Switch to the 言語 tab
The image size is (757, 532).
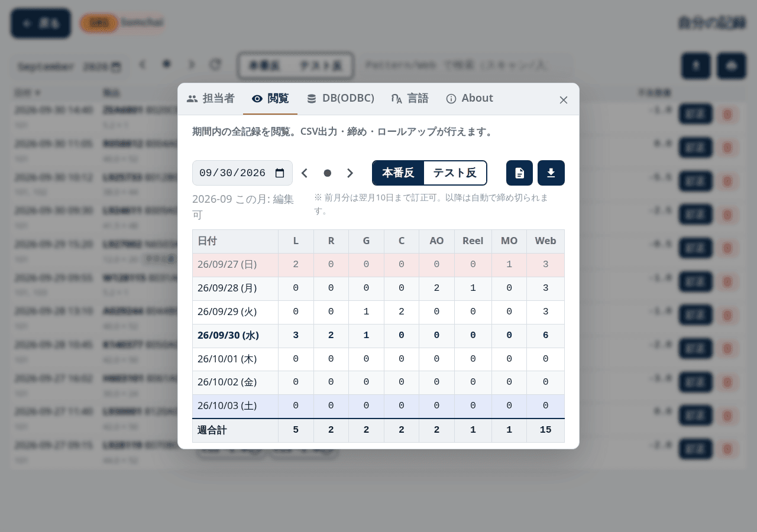tap(410, 99)
